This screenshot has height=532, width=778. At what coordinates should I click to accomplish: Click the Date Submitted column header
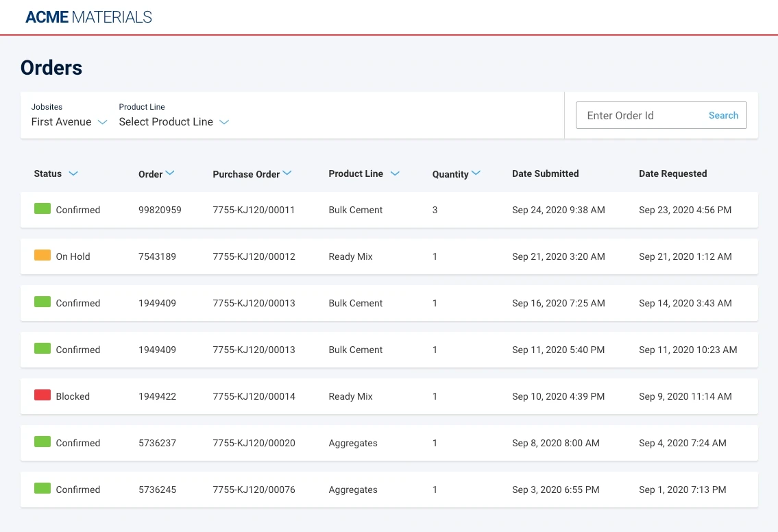click(546, 173)
